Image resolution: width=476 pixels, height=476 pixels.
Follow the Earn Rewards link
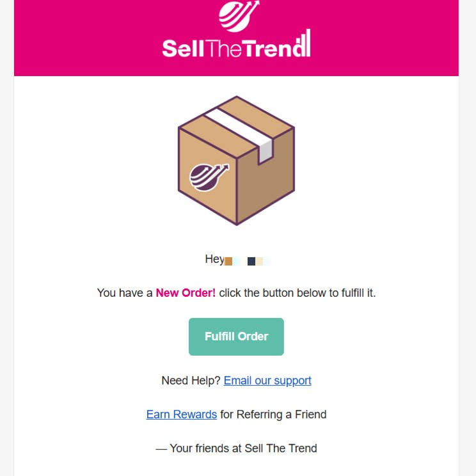tap(182, 415)
